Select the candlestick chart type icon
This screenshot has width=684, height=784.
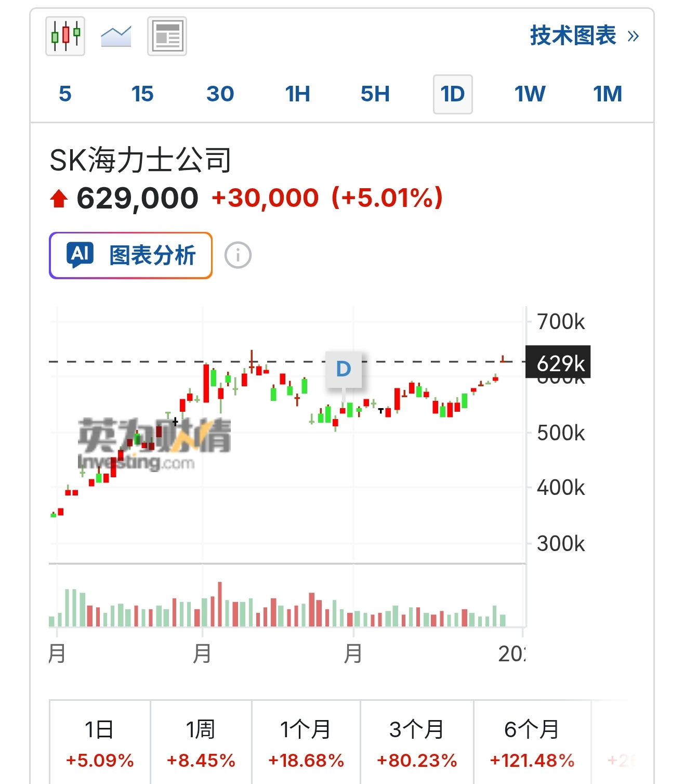pos(65,36)
